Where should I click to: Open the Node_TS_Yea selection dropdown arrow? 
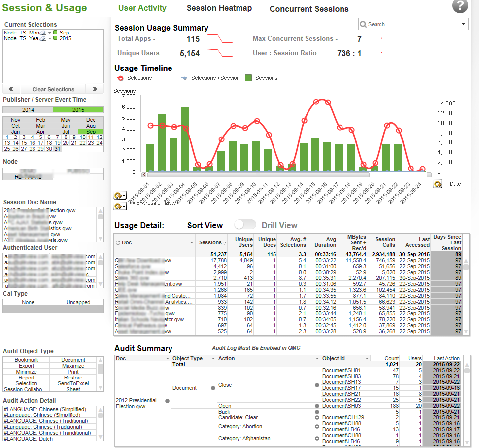pos(49,38)
